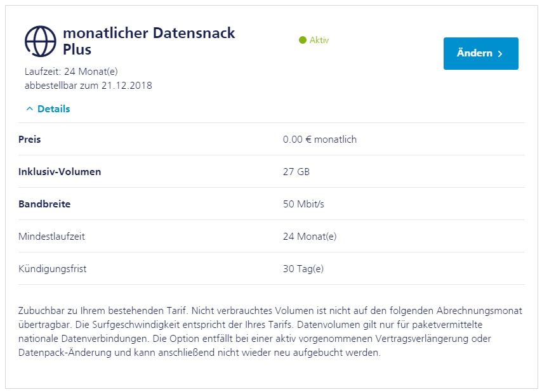This screenshot has width=542, height=392.
Task: Click the arrow chevron inside Ändern button
Action: [x=500, y=53]
